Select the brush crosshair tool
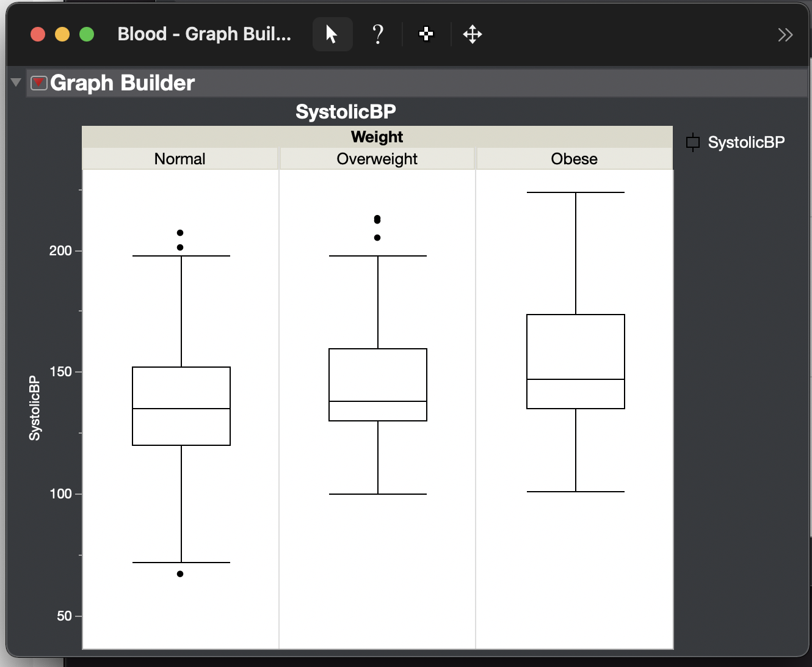 click(426, 34)
